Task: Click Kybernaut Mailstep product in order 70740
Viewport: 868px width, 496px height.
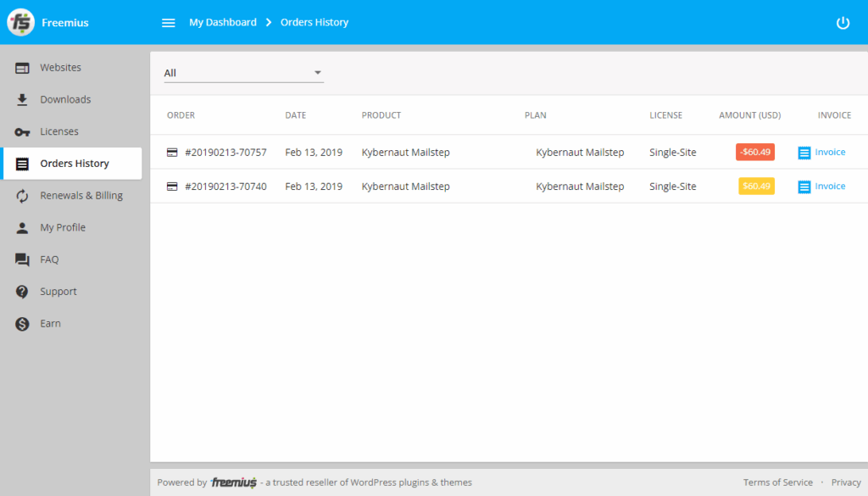Action: pos(406,187)
